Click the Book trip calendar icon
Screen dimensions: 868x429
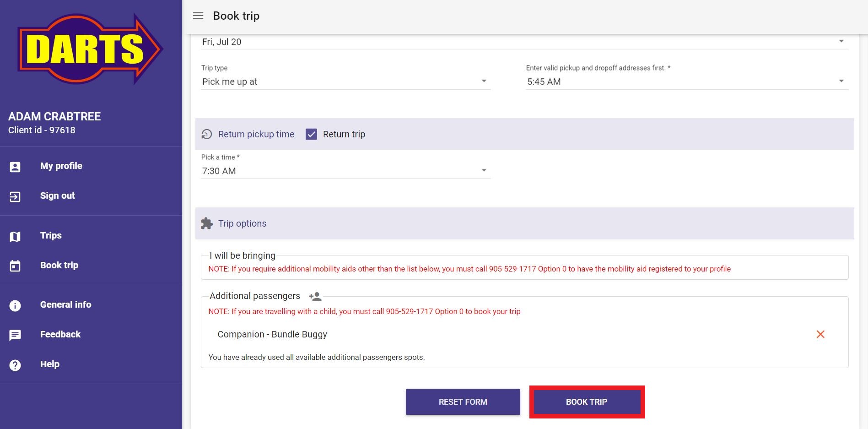pyautogui.click(x=15, y=266)
